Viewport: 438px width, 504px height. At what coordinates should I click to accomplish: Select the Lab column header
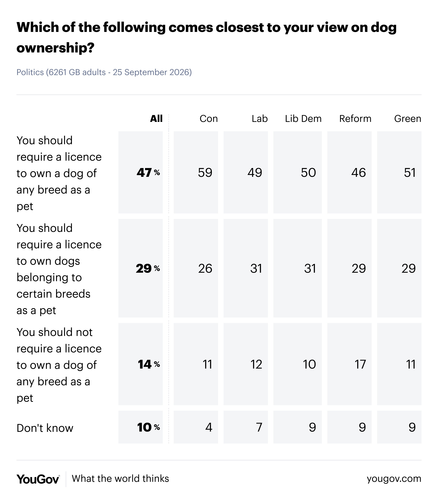click(260, 119)
